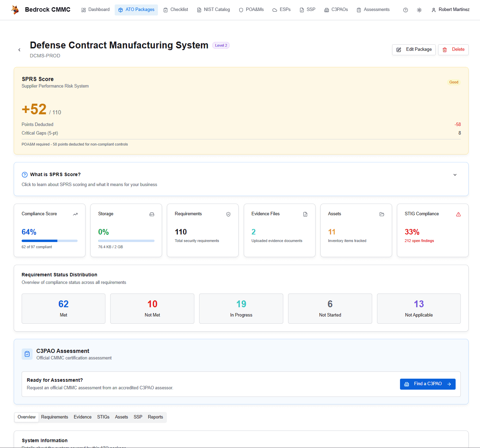Click the shield icon on Requirements card

tap(228, 214)
